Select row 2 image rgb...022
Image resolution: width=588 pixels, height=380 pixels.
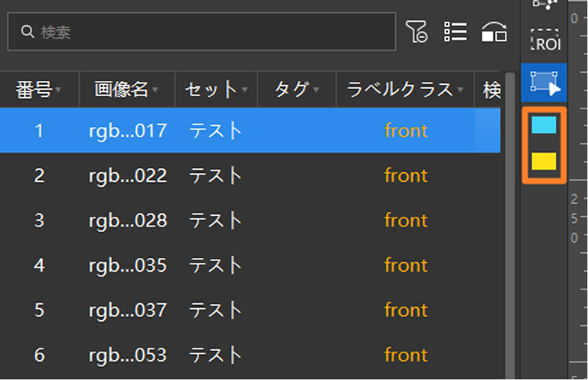pyautogui.click(x=128, y=175)
